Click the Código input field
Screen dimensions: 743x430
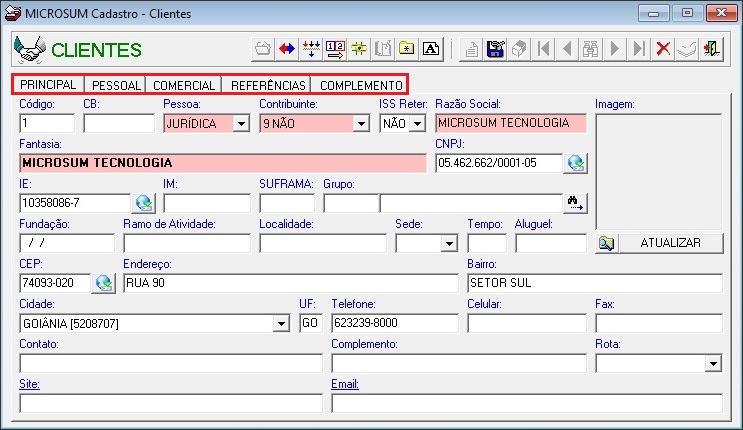pyautogui.click(x=47, y=123)
